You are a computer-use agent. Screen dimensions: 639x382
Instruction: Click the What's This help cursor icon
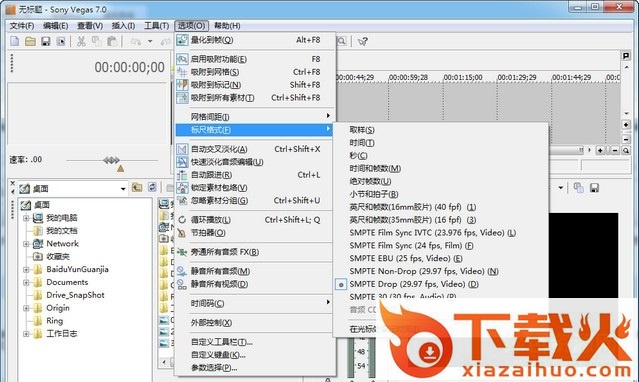tap(363, 41)
